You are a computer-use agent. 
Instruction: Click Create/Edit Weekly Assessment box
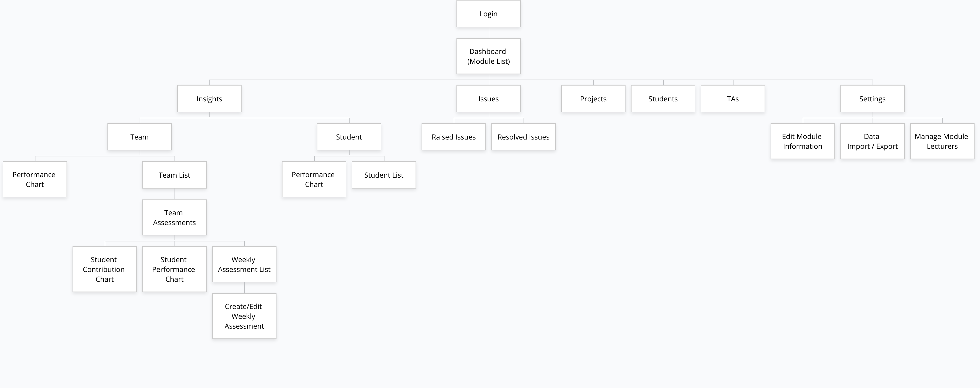tap(244, 316)
